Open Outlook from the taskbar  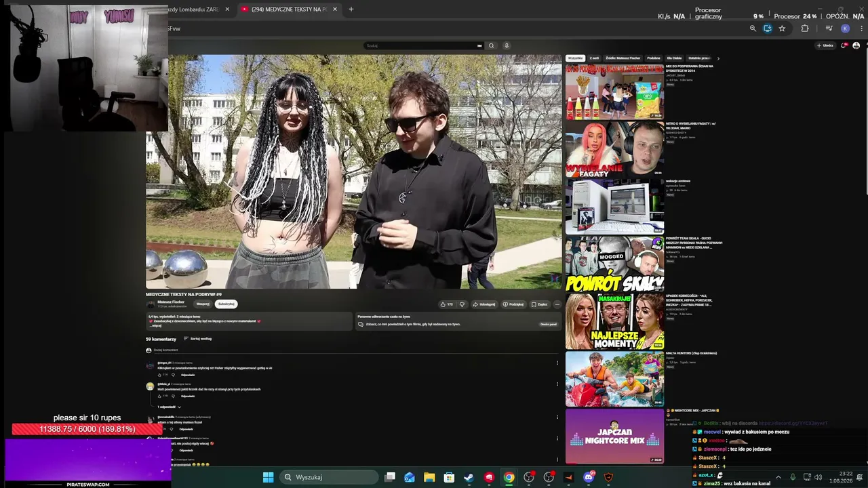pyautogui.click(x=410, y=477)
